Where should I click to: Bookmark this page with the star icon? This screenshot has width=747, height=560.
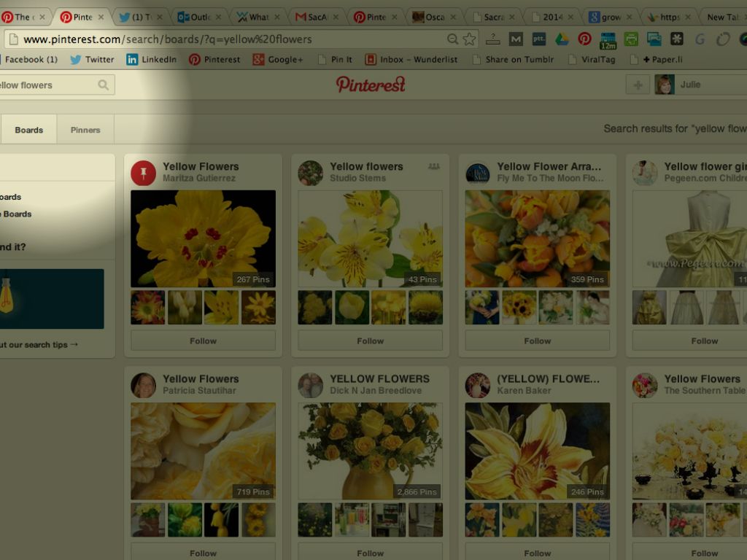469,39
